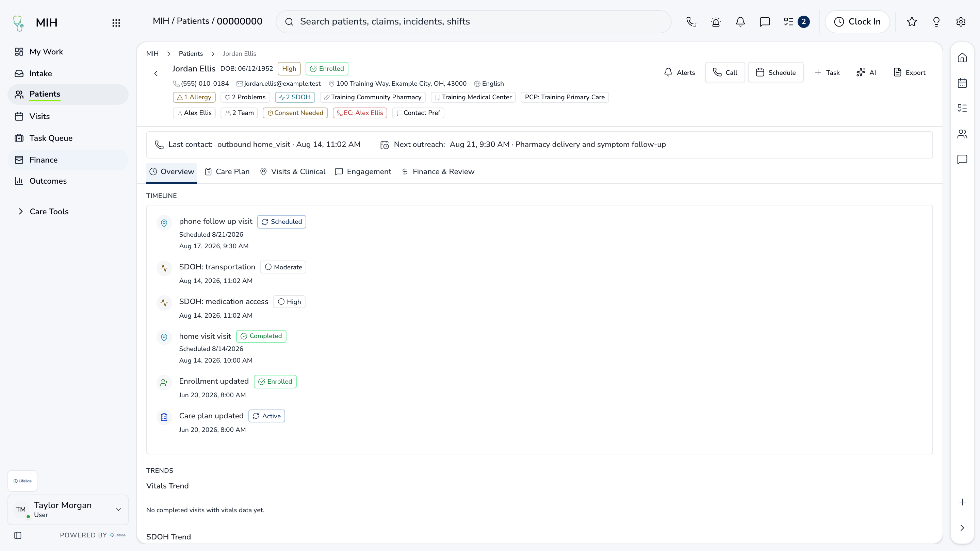Click the Export button
This screenshot has height=551, width=980.
click(909, 72)
